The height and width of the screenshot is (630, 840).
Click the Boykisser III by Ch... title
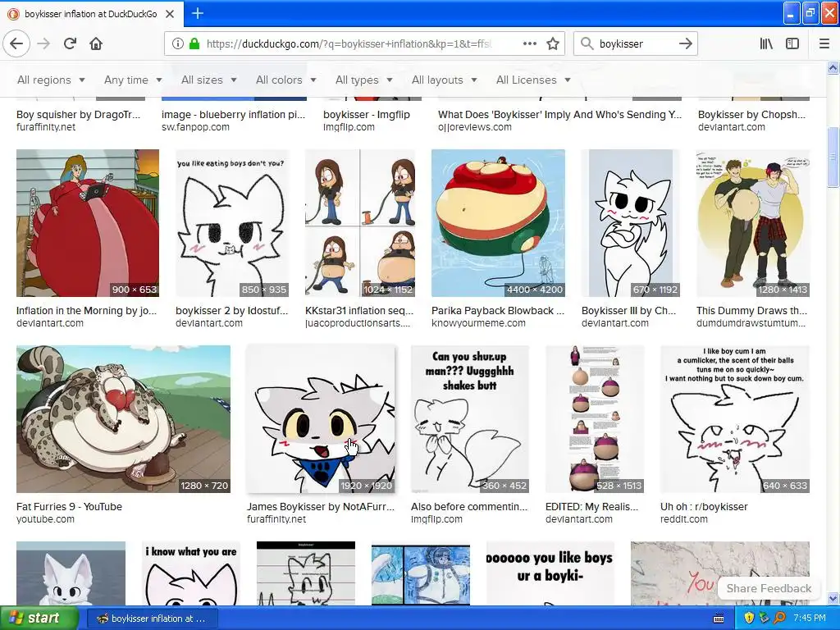coord(629,311)
